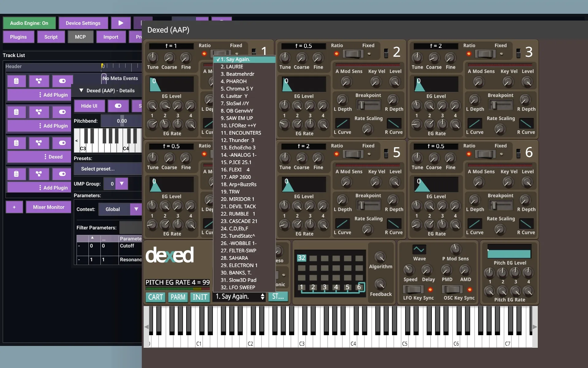The height and width of the screenshot is (368, 588).
Task: Click the Device Settings button
Action: (83, 23)
